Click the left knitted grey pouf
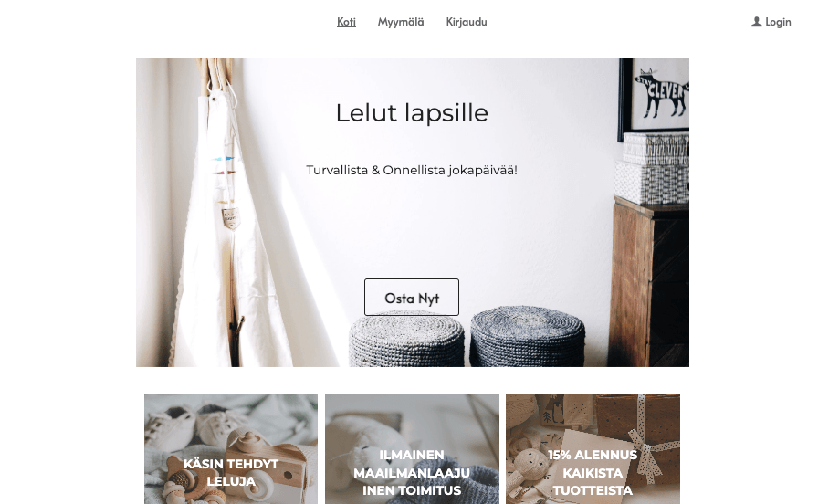The width and height of the screenshot is (829, 504). click(x=406, y=340)
